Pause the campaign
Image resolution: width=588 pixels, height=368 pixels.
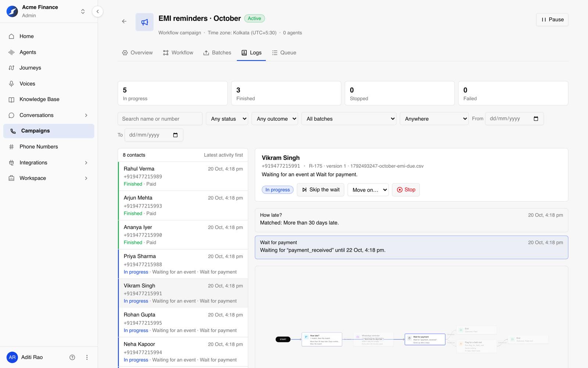click(552, 20)
